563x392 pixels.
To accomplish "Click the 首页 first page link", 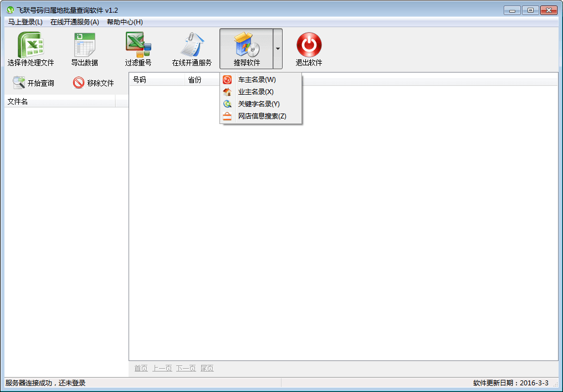I will (141, 368).
